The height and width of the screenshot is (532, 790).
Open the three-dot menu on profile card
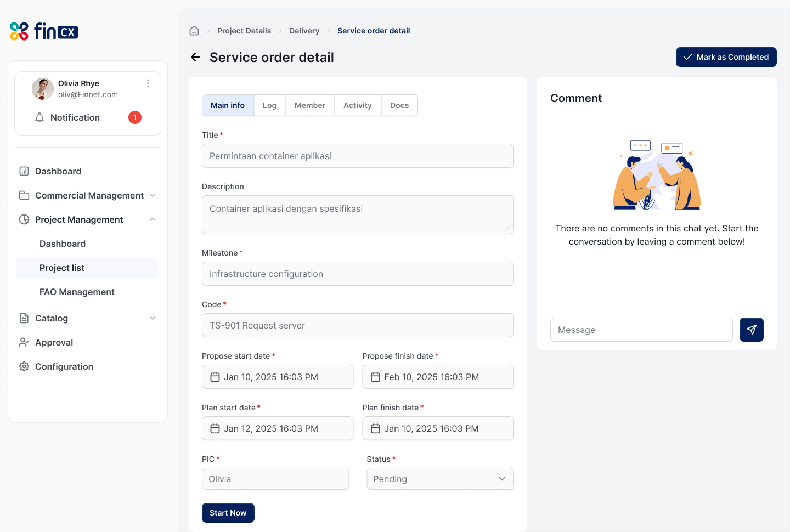(148, 83)
